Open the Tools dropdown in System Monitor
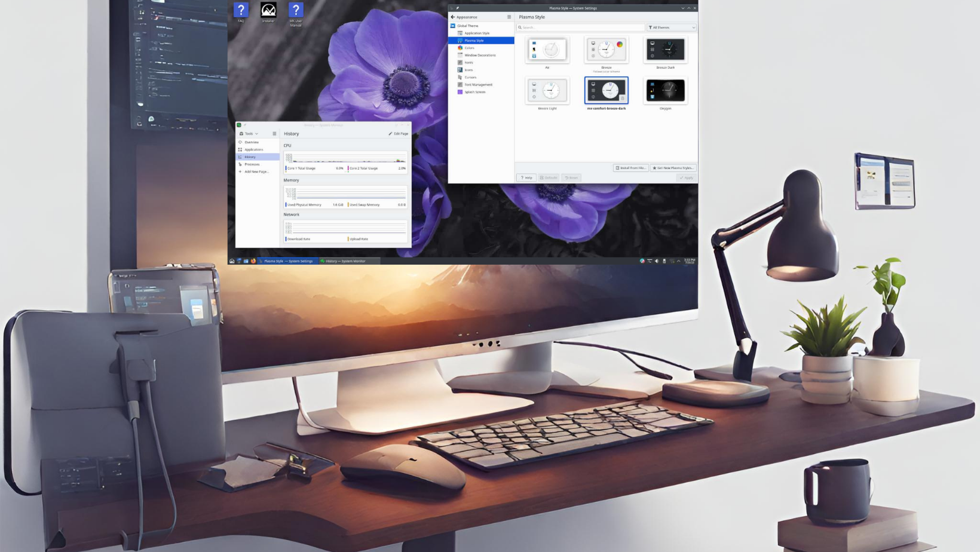 [249, 134]
